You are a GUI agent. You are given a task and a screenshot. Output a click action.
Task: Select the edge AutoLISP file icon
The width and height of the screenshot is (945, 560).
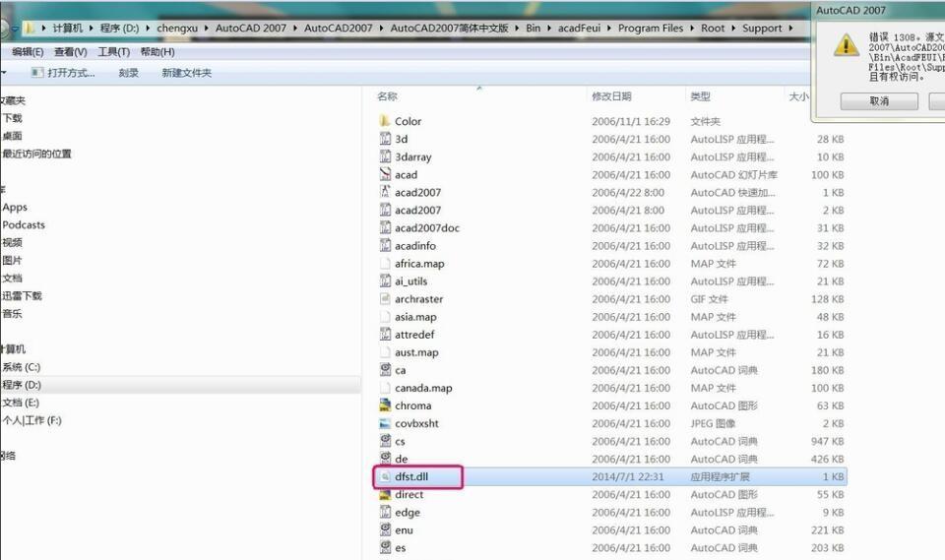point(385,512)
